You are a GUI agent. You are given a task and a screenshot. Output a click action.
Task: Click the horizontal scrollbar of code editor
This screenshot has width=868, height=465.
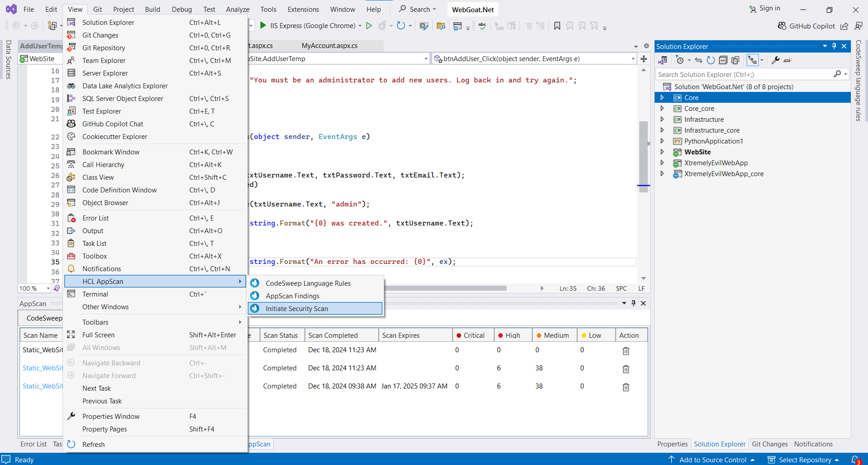coord(445,288)
